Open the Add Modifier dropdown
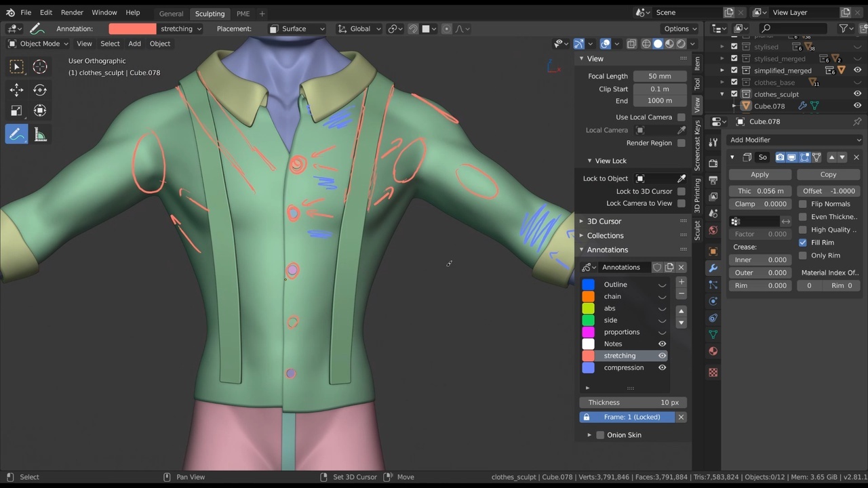This screenshot has height=488, width=868. 794,140
